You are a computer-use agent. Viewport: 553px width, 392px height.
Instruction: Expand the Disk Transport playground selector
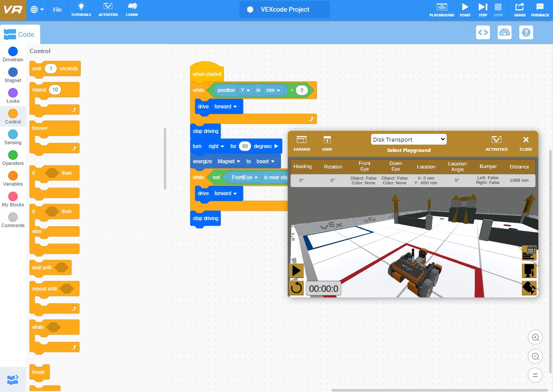(408, 139)
